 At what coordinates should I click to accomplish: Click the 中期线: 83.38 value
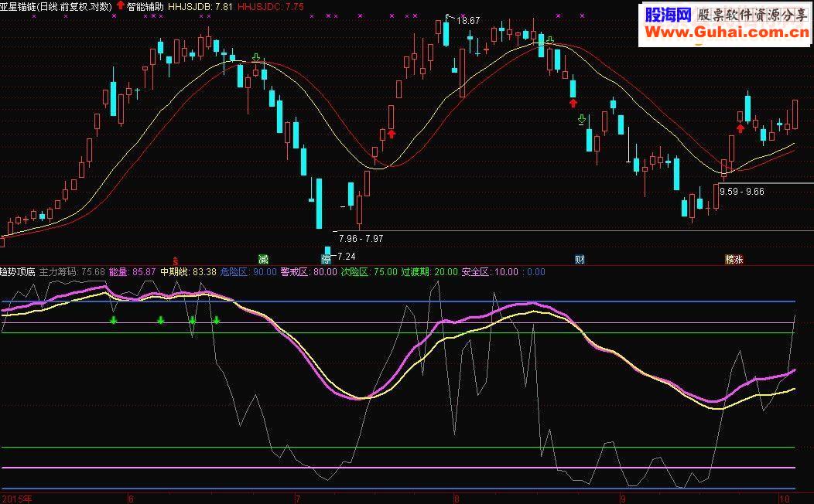pos(189,271)
